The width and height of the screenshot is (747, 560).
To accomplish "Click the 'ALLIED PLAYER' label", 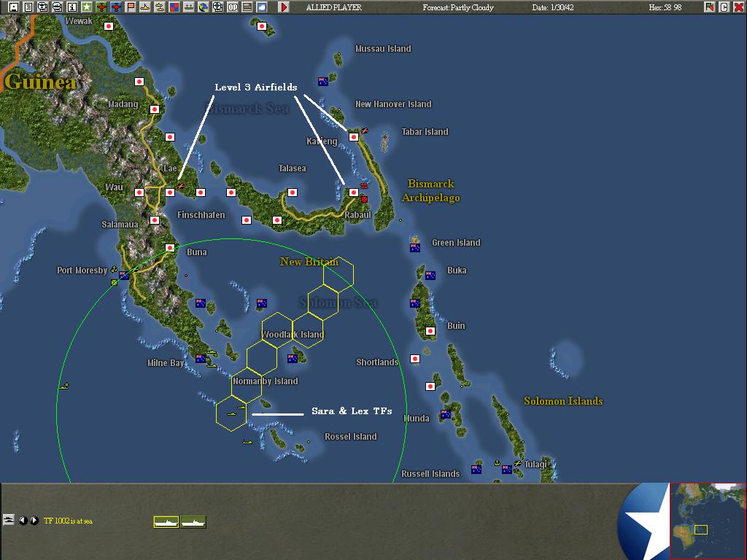I will tap(333, 7).
